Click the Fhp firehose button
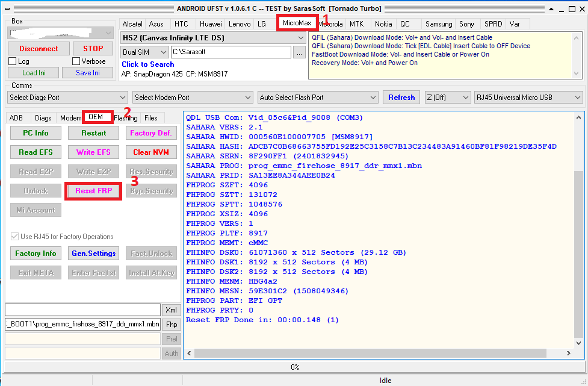This screenshot has width=588, height=386. pos(172,325)
